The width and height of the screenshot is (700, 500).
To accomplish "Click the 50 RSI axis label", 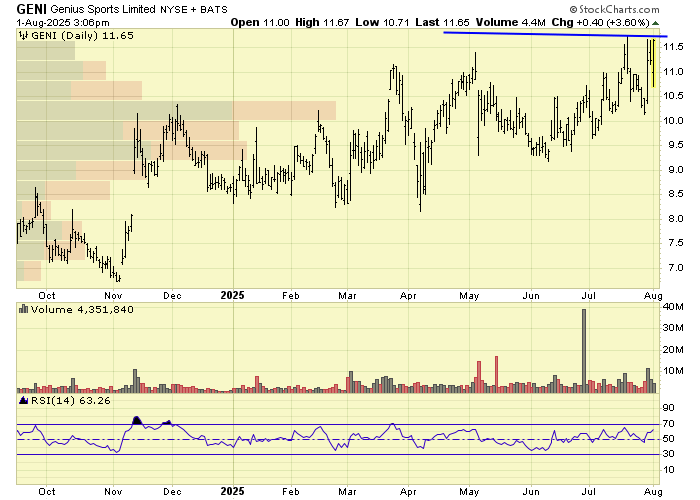I will (x=669, y=439).
